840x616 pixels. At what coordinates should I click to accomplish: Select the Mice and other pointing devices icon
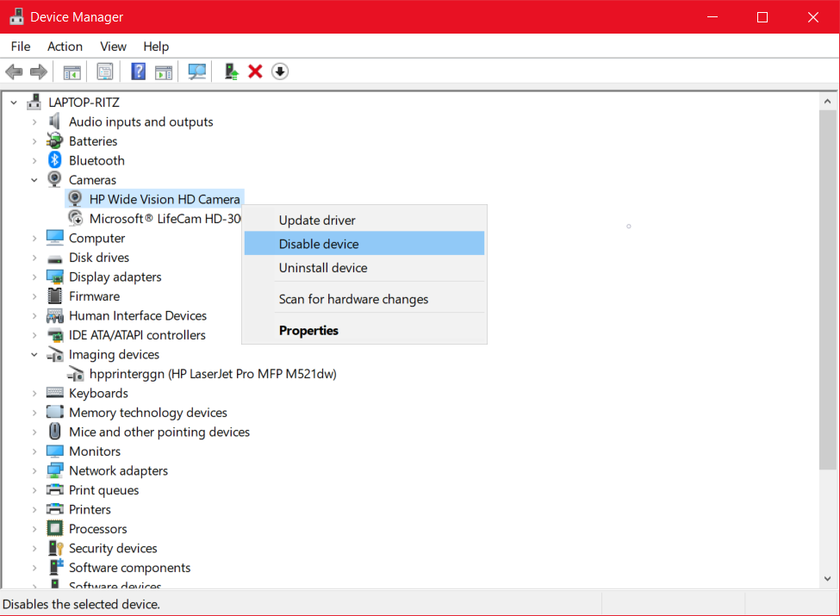coord(54,431)
